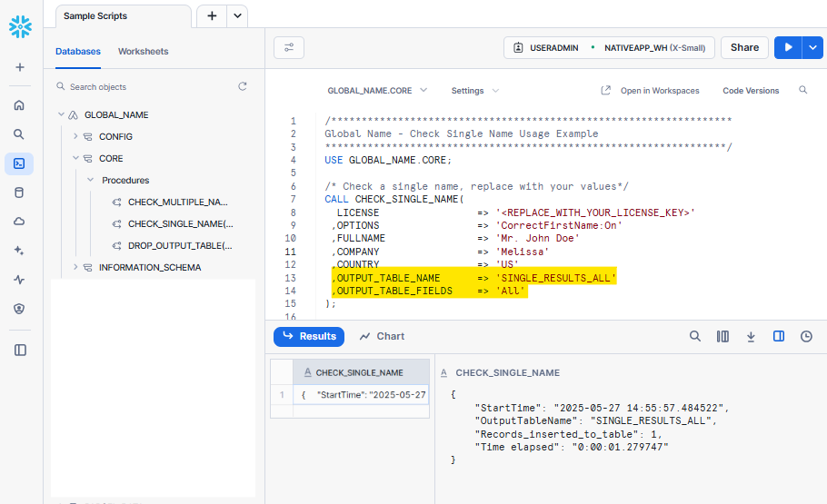This screenshot has width=827, height=504.
Task: Click the Share button
Action: point(744,47)
